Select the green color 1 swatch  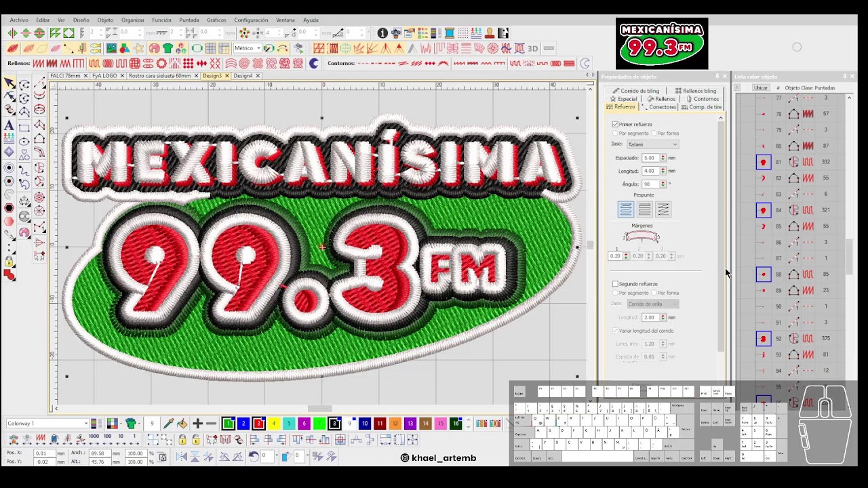point(229,424)
